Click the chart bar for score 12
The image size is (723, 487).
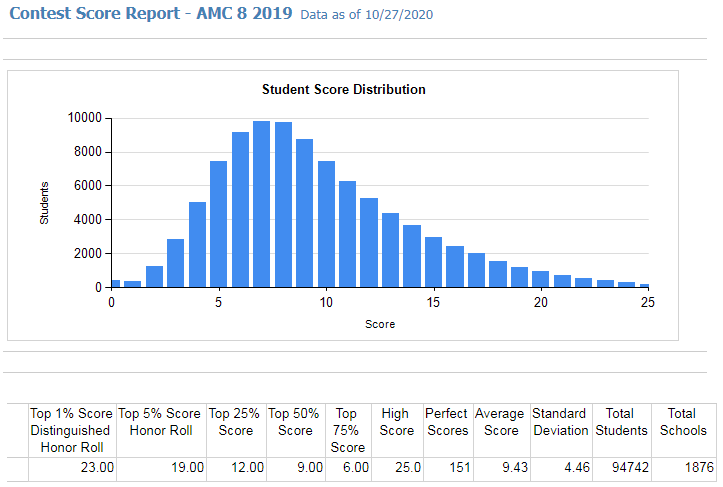(x=369, y=243)
